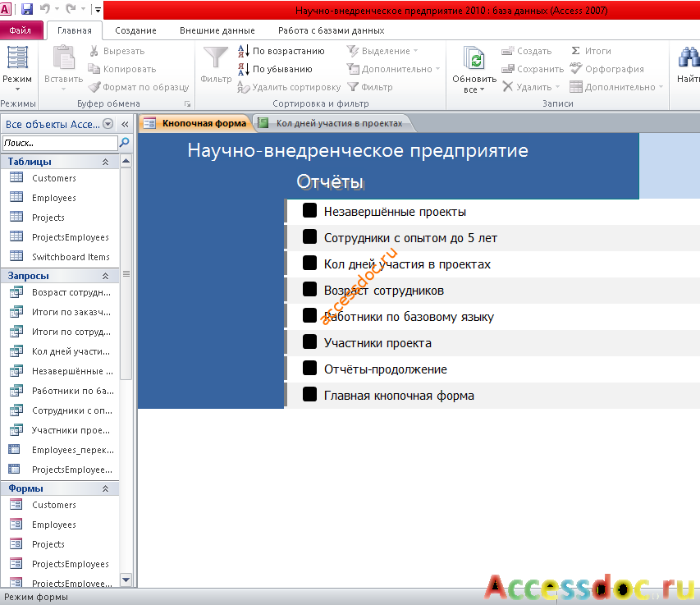The image size is (700, 605).
Task: Click button next to Возраст сотрудников
Action: [x=309, y=289]
